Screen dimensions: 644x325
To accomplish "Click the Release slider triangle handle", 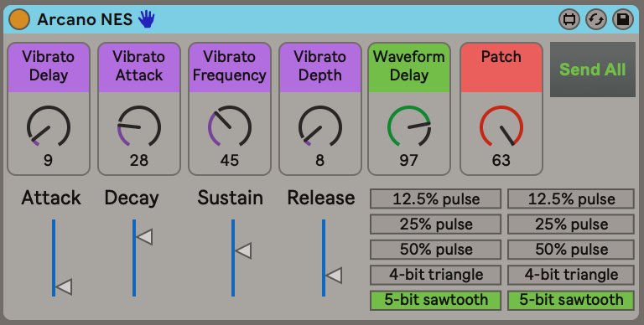I will coord(334,276).
